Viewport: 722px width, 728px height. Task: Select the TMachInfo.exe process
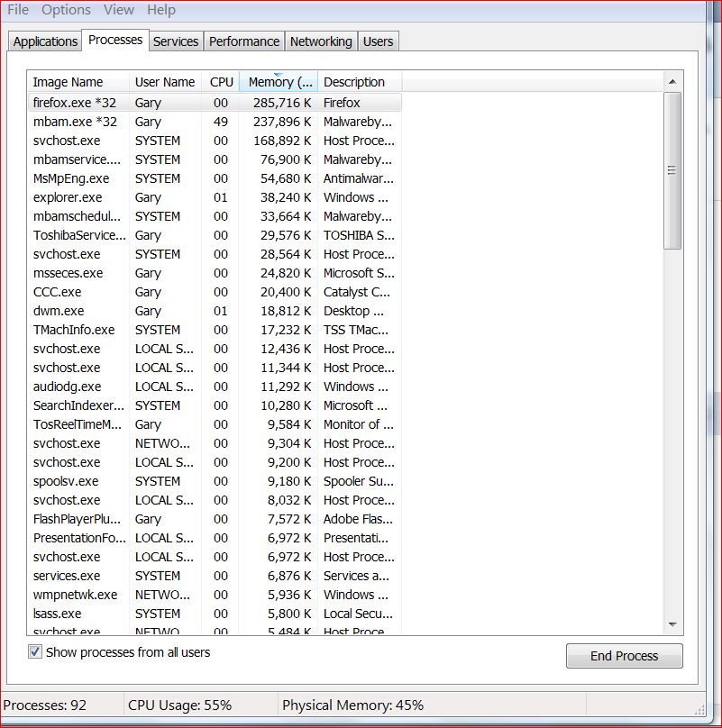pos(215,330)
